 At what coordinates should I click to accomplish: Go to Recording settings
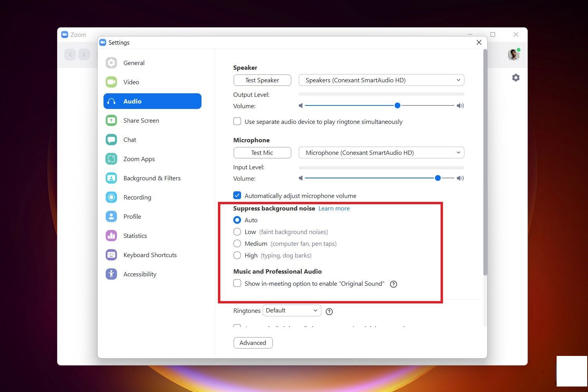pyautogui.click(x=152, y=197)
